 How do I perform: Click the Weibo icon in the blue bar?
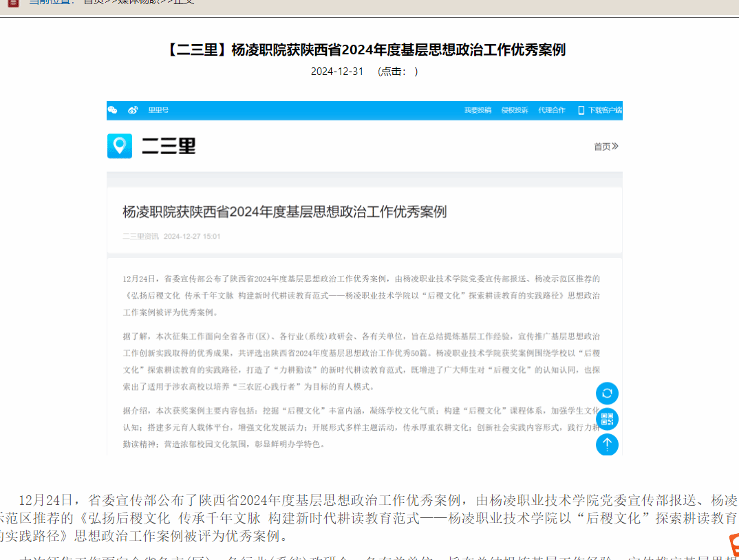[x=133, y=110]
